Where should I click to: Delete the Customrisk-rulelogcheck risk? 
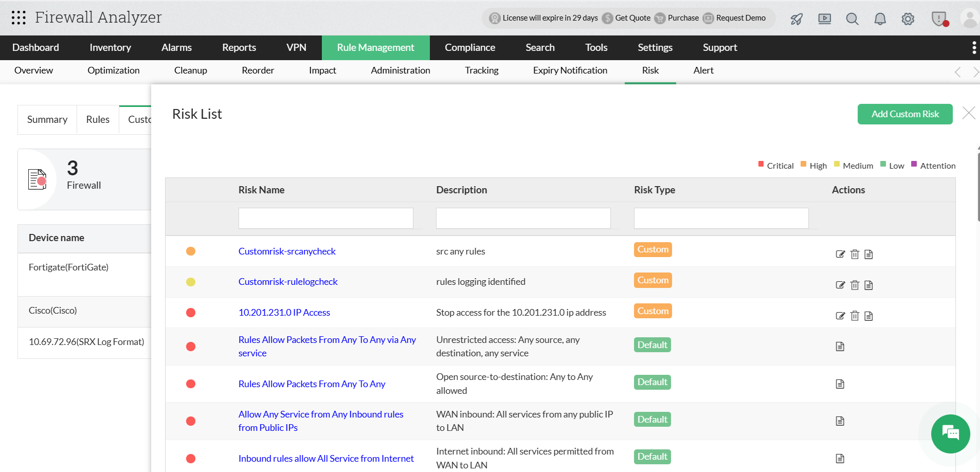pyautogui.click(x=855, y=285)
